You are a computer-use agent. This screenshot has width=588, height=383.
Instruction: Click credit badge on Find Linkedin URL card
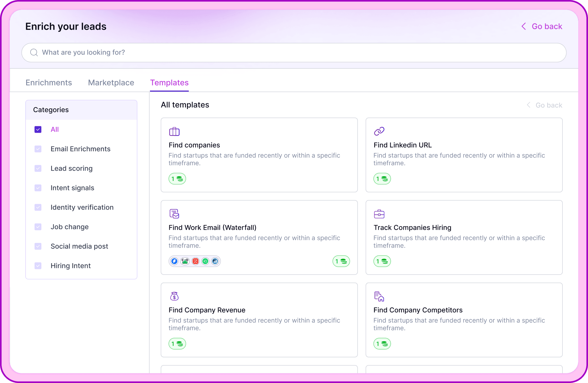tap(382, 179)
